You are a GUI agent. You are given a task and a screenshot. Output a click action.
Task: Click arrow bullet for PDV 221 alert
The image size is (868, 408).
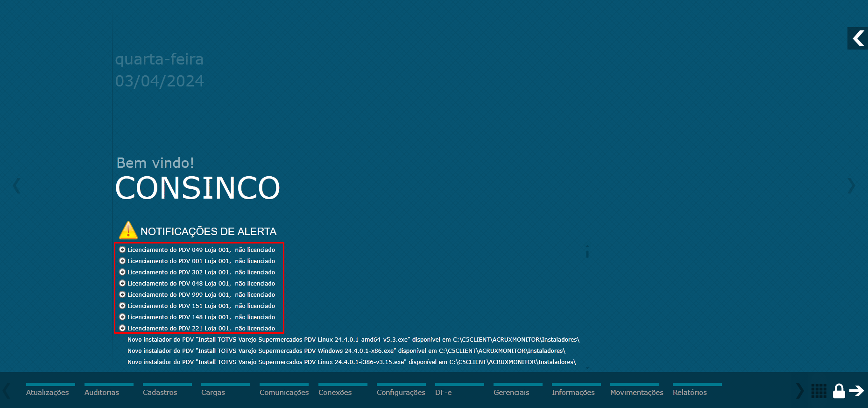[122, 328]
